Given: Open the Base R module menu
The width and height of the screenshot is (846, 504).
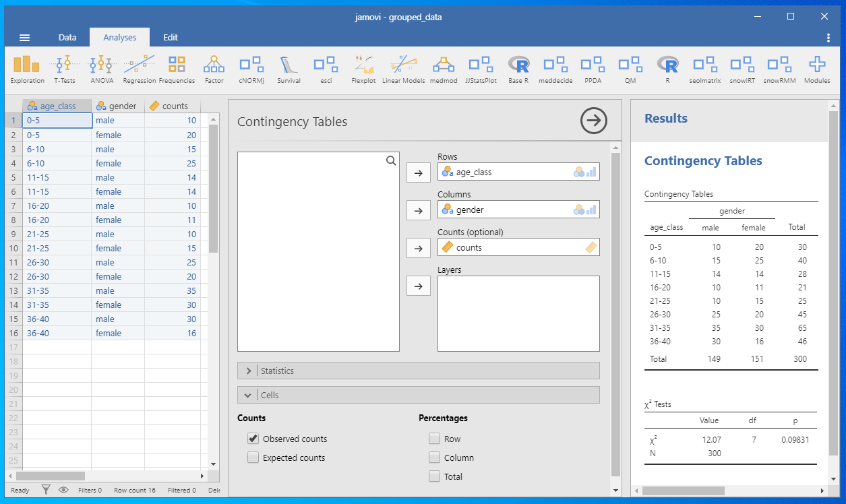Looking at the screenshot, I should coord(518,69).
